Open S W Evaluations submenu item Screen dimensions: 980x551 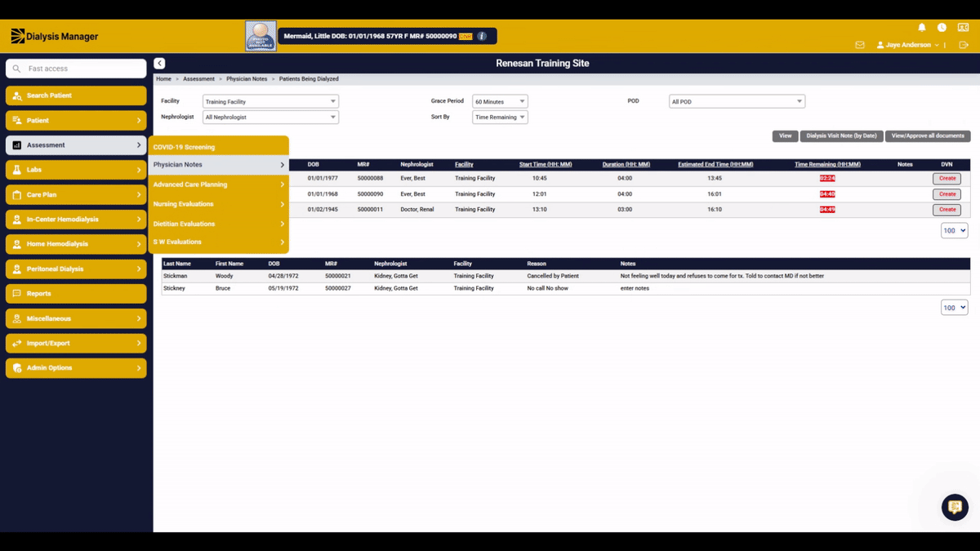pos(218,242)
